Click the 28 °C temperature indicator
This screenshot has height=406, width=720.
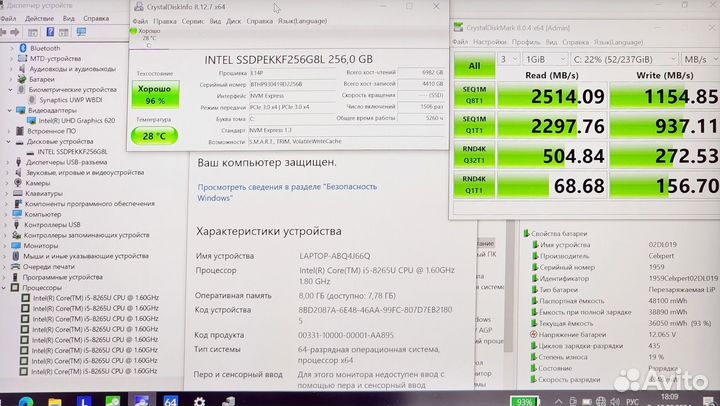tap(155, 135)
